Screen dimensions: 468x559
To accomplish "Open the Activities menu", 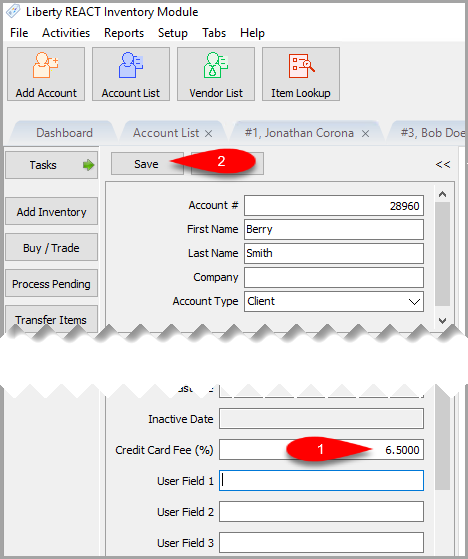I will click(66, 33).
